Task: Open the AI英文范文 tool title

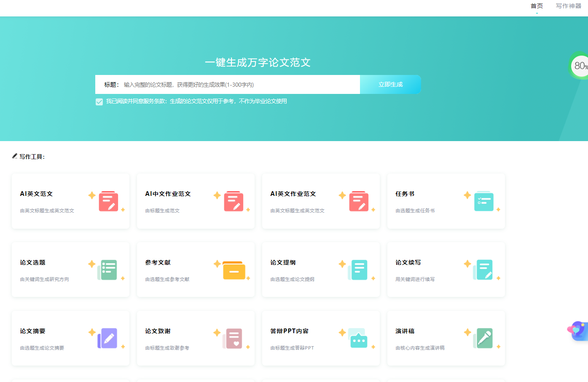Action: click(36, 194)
